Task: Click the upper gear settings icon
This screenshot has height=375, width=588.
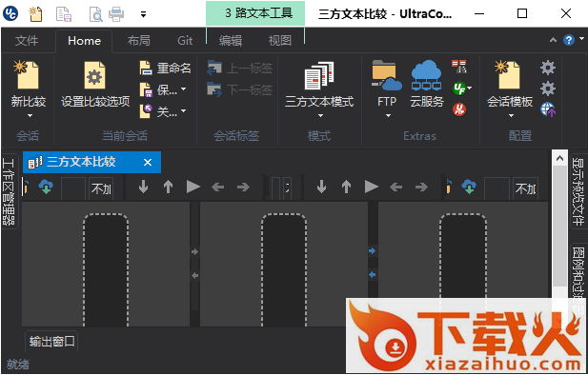Action: tap(548, 68)
